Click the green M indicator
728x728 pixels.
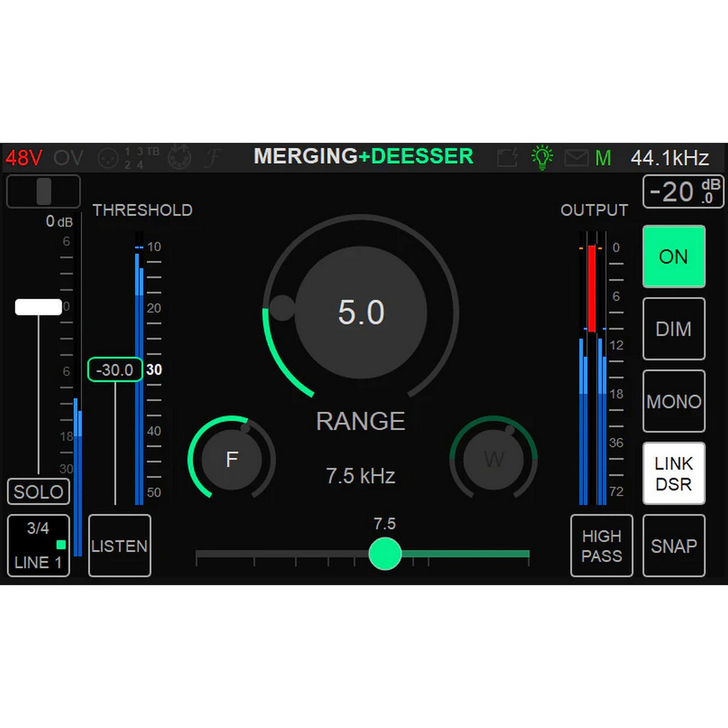(604, 158)
